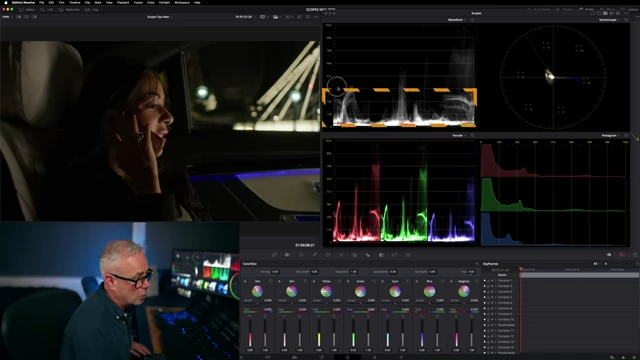The height and width of the screenshot is (360, 640).
Task: Open the 3D palette icon
Action: pyautogui.click(x=408, y=255)
